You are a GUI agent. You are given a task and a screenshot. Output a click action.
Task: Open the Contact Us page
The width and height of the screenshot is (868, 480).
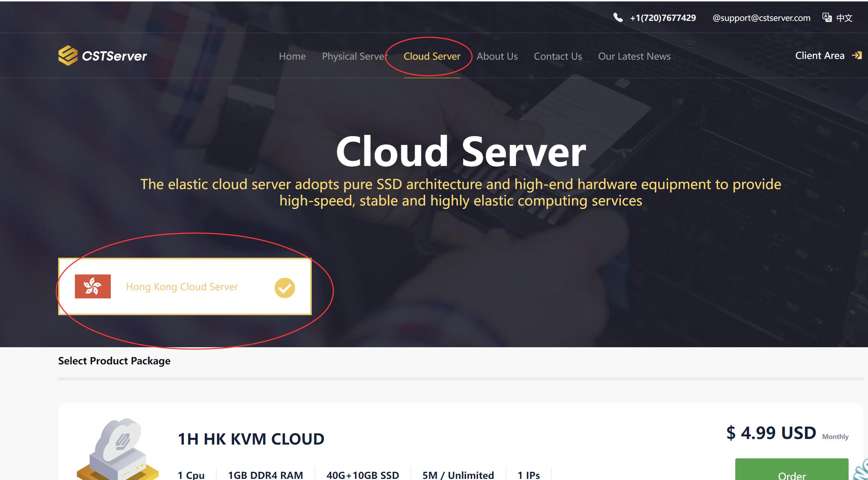pos(558,56)
